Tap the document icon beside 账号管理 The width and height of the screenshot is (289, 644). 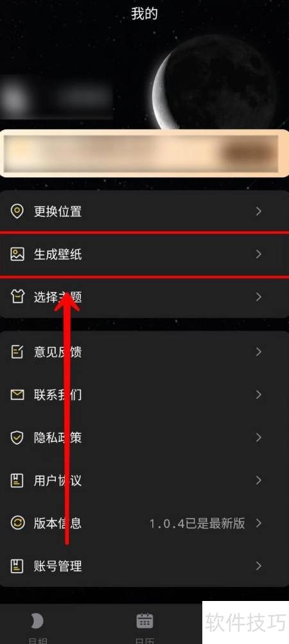17,566
